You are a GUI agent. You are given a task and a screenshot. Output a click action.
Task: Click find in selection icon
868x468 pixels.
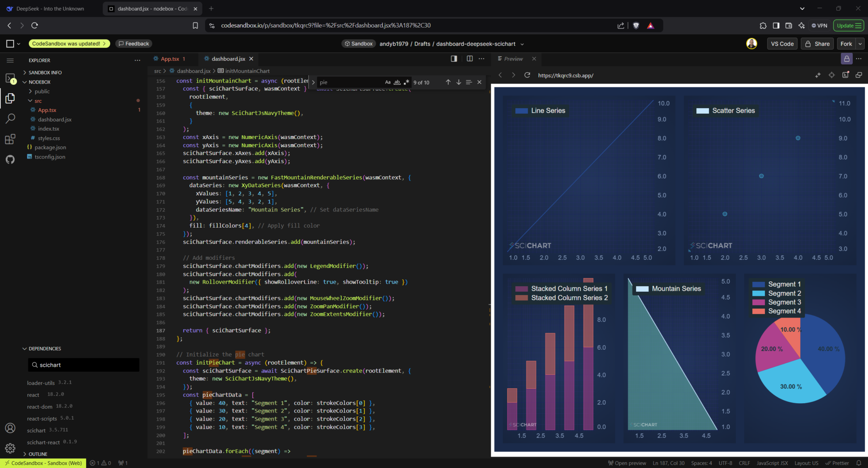coord(469,82)
